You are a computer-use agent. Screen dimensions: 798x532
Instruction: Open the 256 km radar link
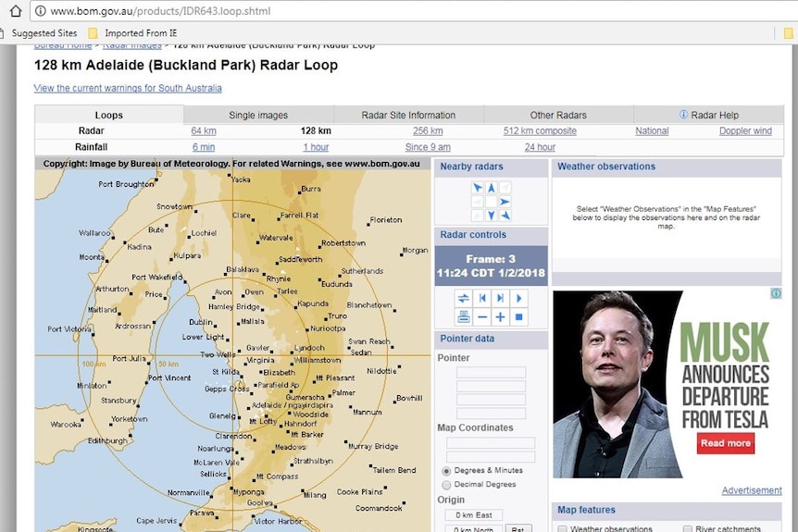pyautogui.click(x=428, y=130)
